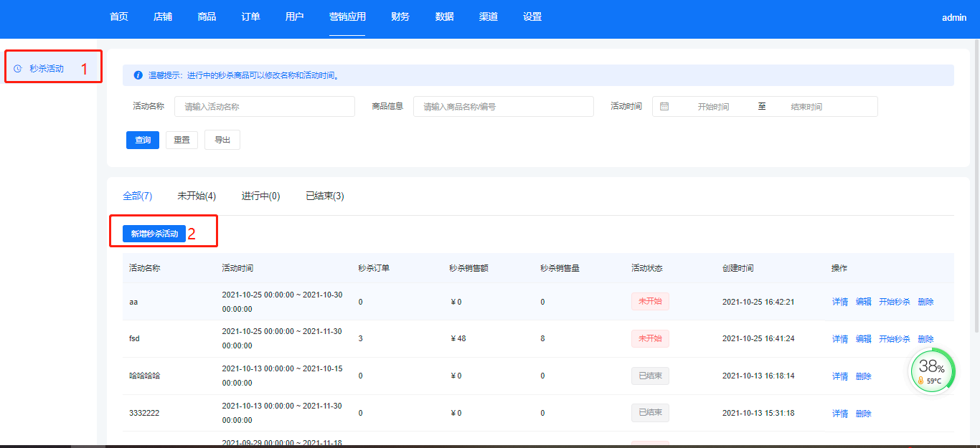Screen dimensions: 980x448
Task: Focus the 活动名称 input field
Action: [265, 106]
